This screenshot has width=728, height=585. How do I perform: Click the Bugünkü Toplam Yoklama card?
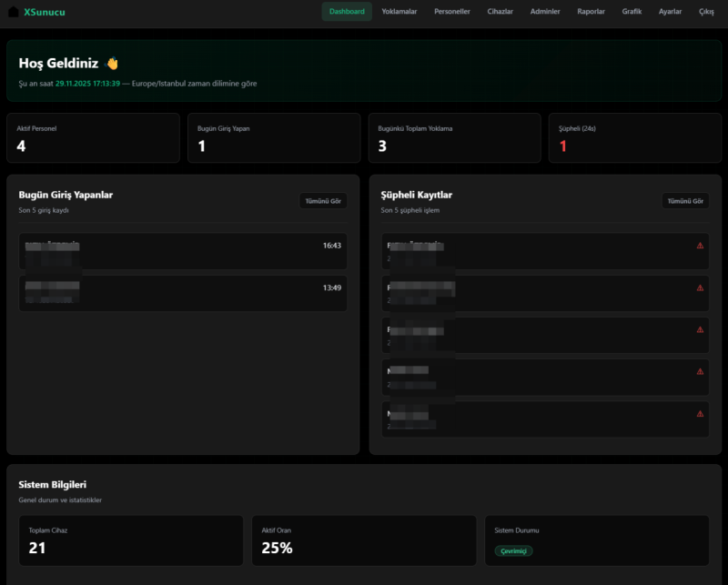point(454,138)
